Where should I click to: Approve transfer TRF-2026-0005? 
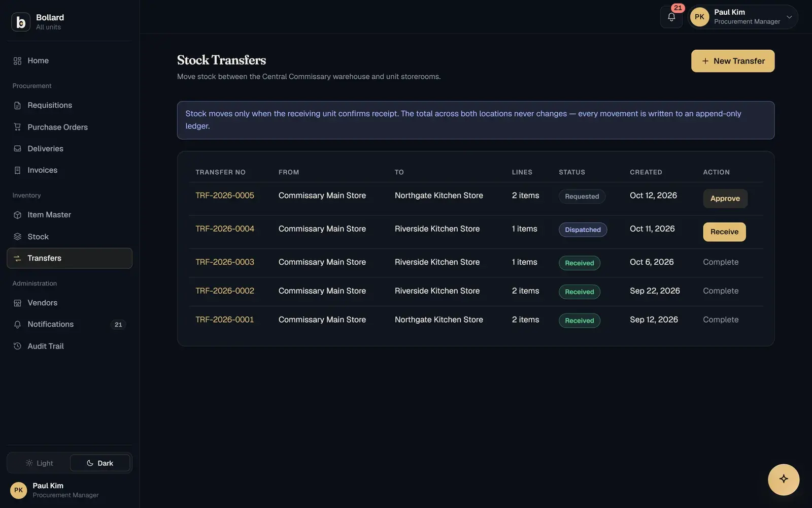tap(725, 199)
